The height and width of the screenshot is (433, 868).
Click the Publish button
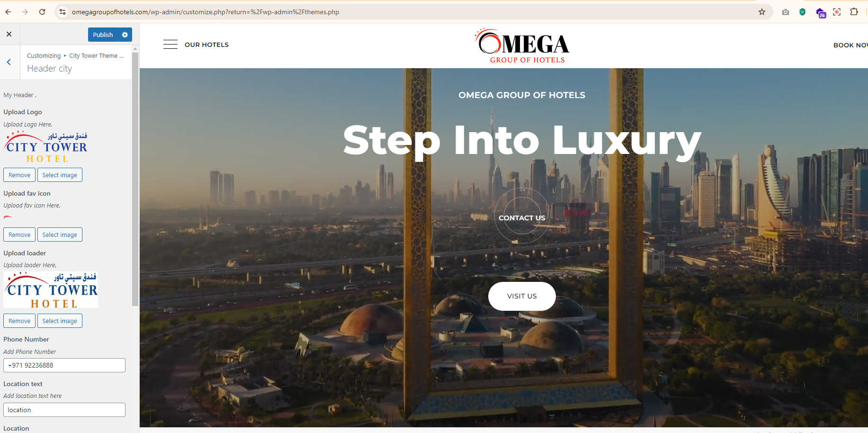103,35
